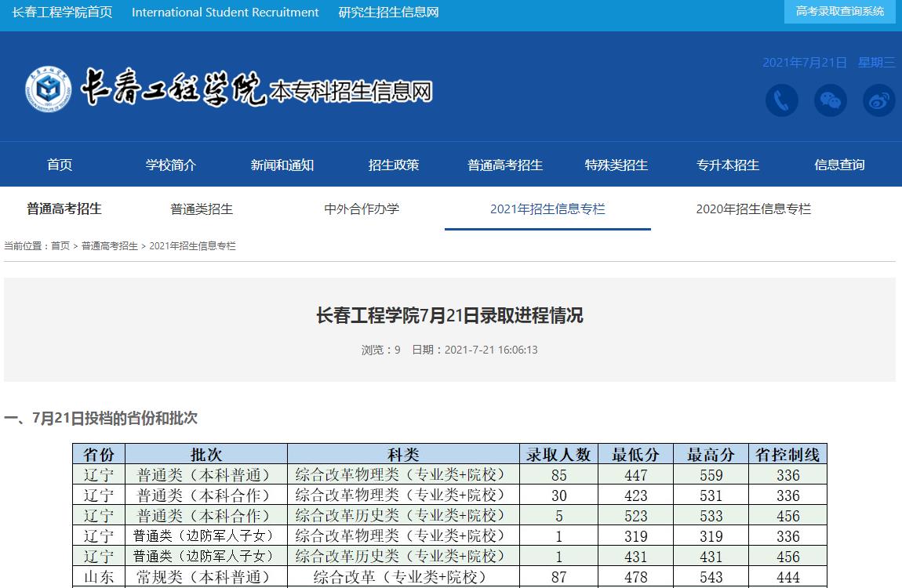Select 首页 in main navigation

(x=60, y=165)
